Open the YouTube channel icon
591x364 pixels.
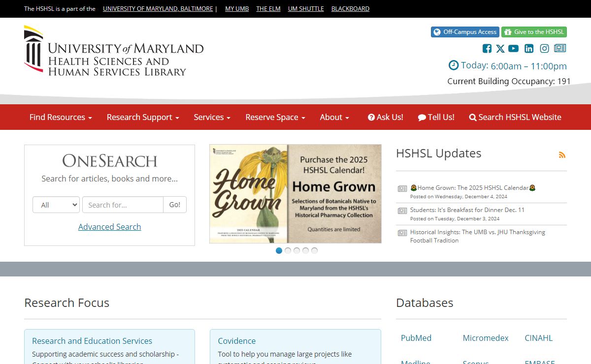514,48
